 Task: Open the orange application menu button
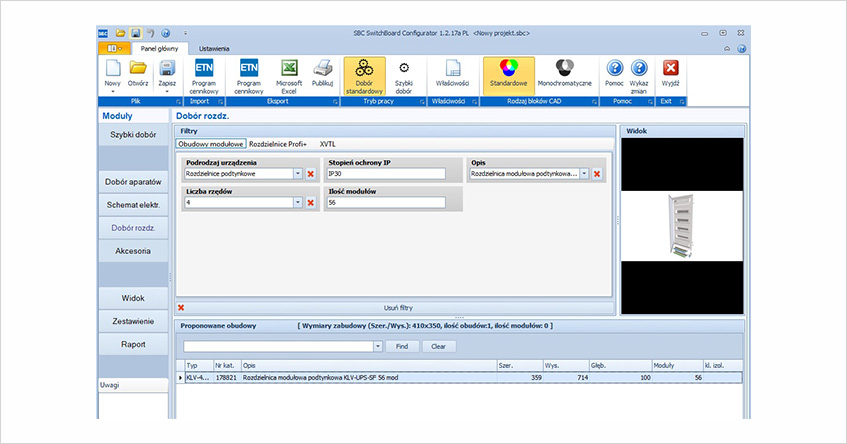(113, 49)
